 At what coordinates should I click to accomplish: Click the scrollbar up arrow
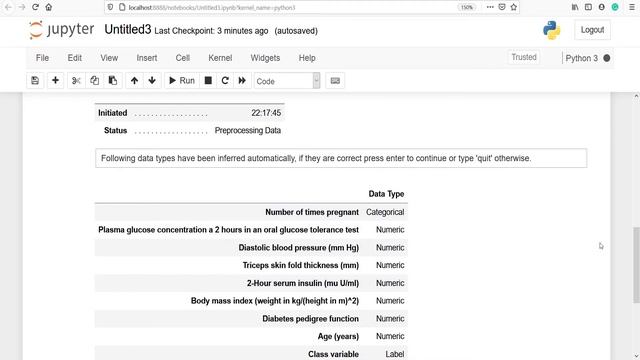coord(636,96)
